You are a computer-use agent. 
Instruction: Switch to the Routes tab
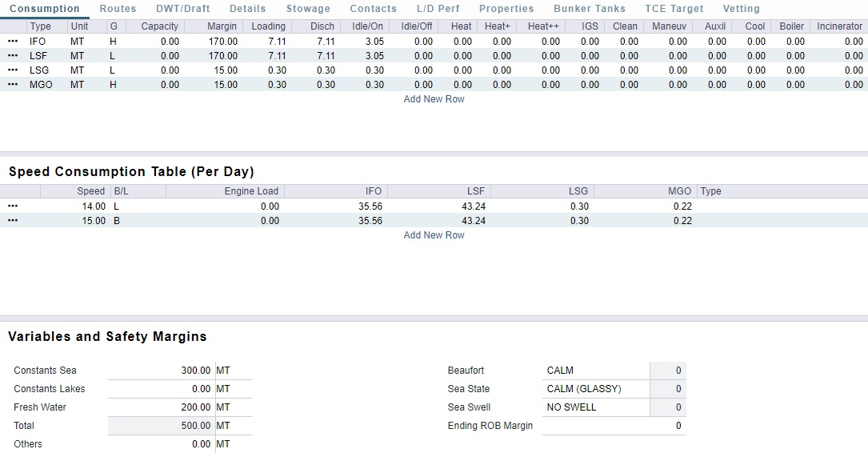(118, 9)
